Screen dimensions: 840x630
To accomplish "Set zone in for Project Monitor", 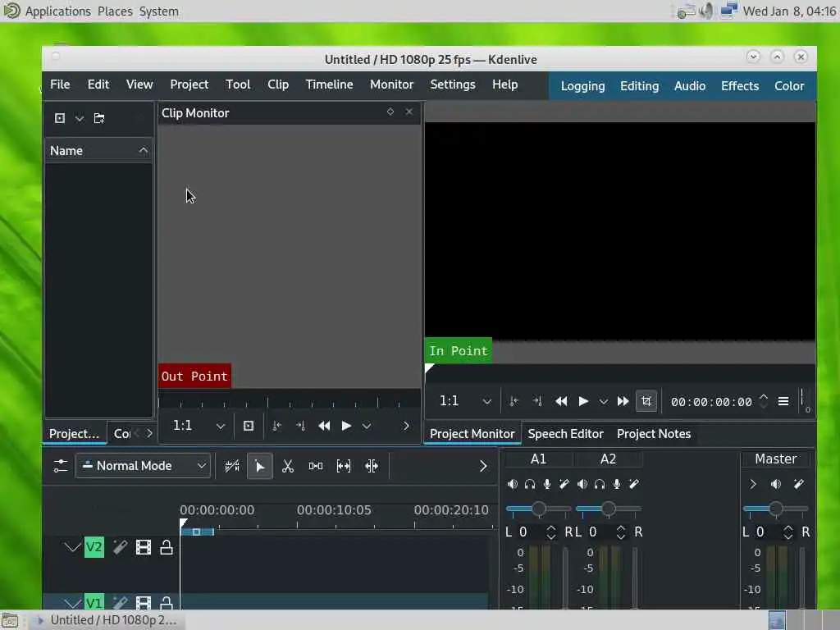I will tap(514, 401).
